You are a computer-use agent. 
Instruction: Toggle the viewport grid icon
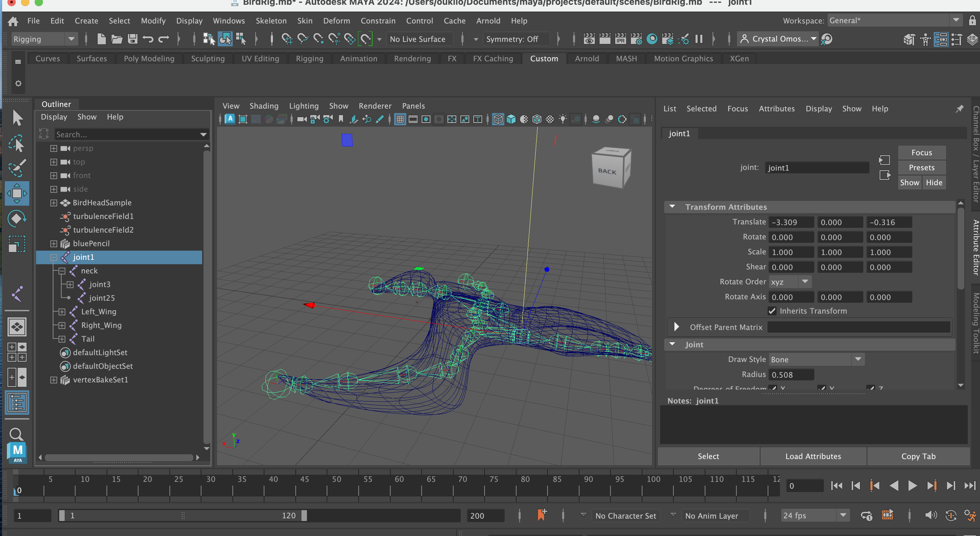coord(400,120)
